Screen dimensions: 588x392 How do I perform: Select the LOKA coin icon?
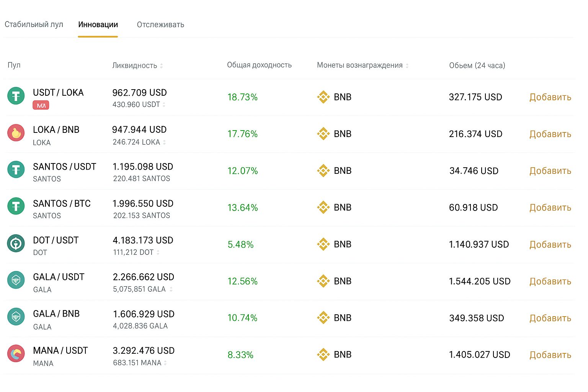coord(16,133)
